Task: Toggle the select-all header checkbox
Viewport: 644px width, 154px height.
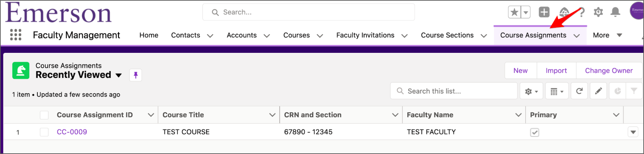Action: coord(44,115)
